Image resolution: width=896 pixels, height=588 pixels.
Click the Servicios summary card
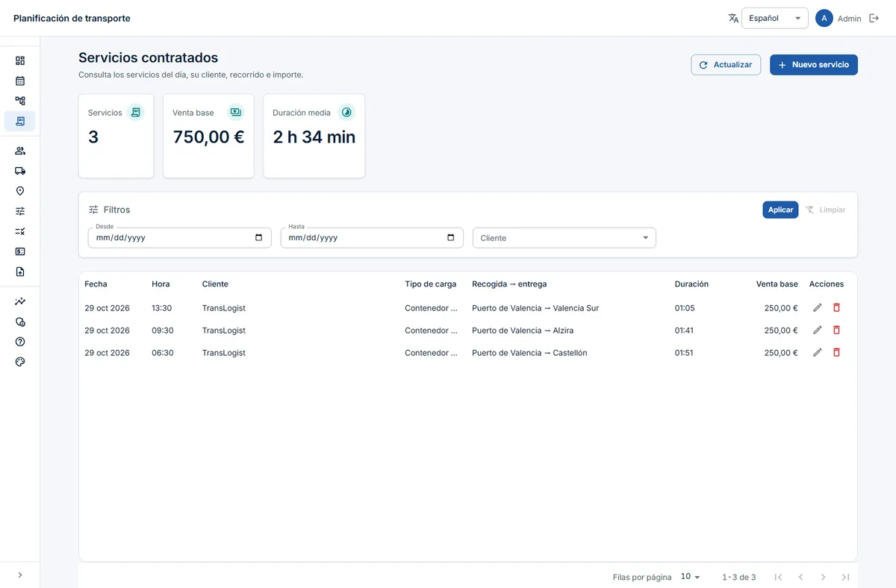click(x=116, y=136)
